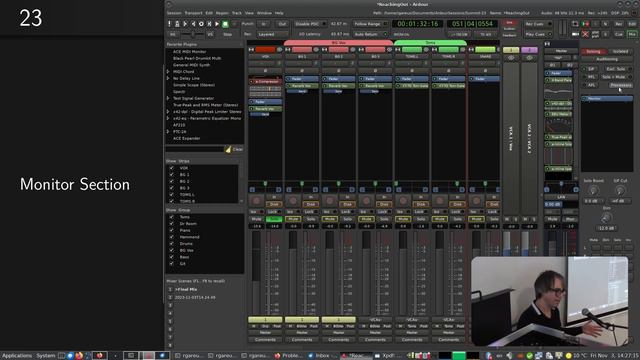Click the MIDI panic exclamation icon
The height and width of the screenshot is (360, 640).
tap(169, 24)
